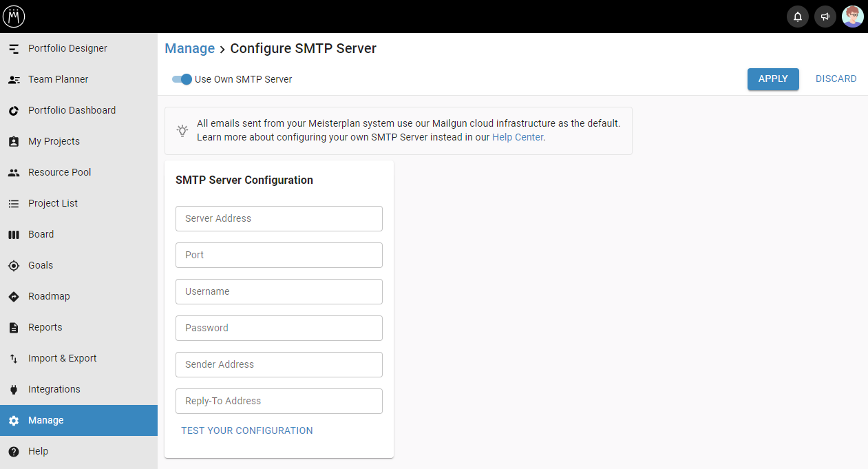This screenshot has height=469, width=868.
Task: Open Team Planner from the sidebar
Action: click(x=78, y=79)
